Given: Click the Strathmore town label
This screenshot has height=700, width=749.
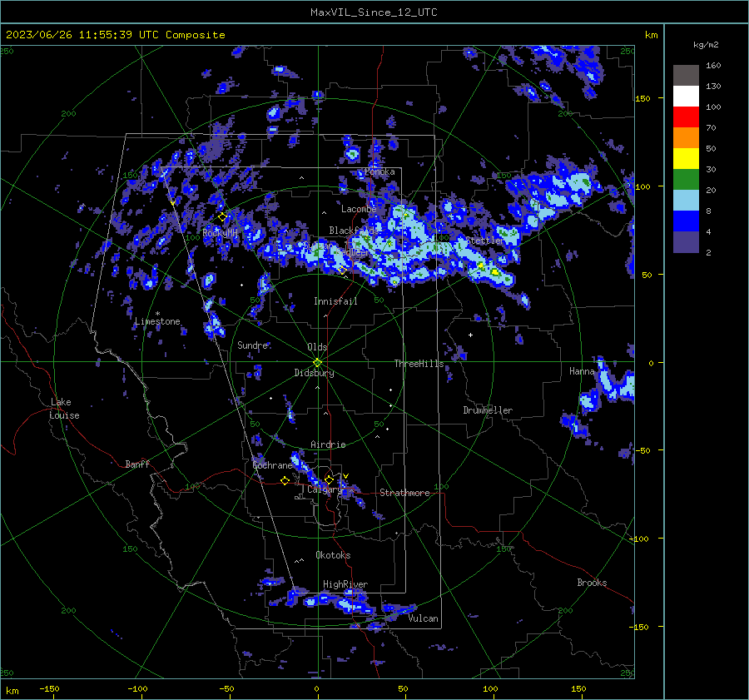Looking at the screenshot, I should click(404, 493).
